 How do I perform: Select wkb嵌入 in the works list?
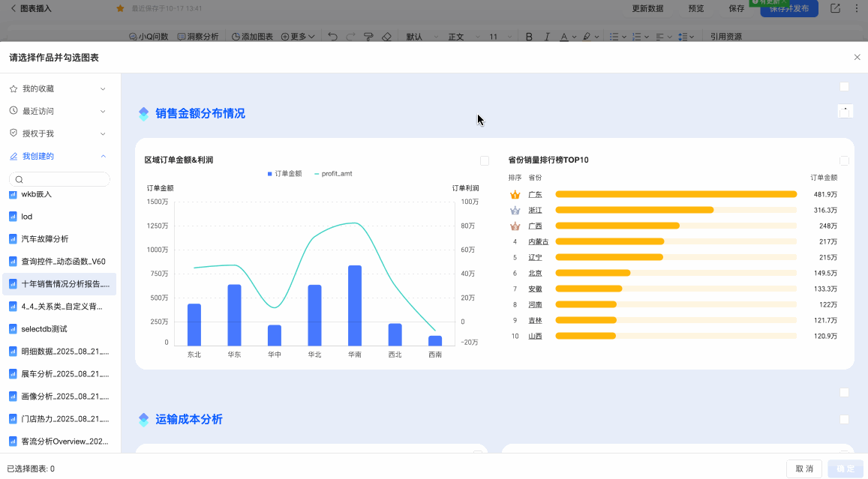coord(59,194)
